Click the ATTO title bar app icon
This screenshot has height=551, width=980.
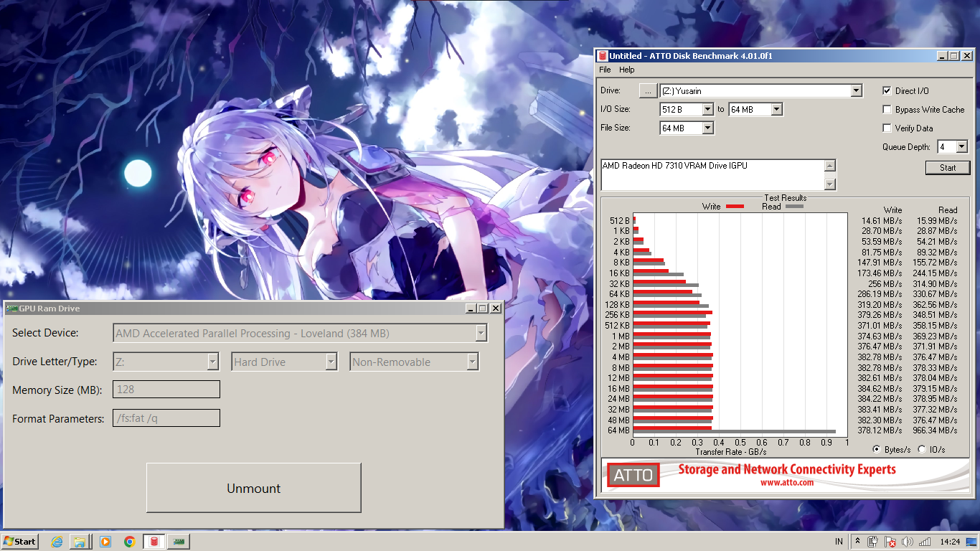coord(603,56)
